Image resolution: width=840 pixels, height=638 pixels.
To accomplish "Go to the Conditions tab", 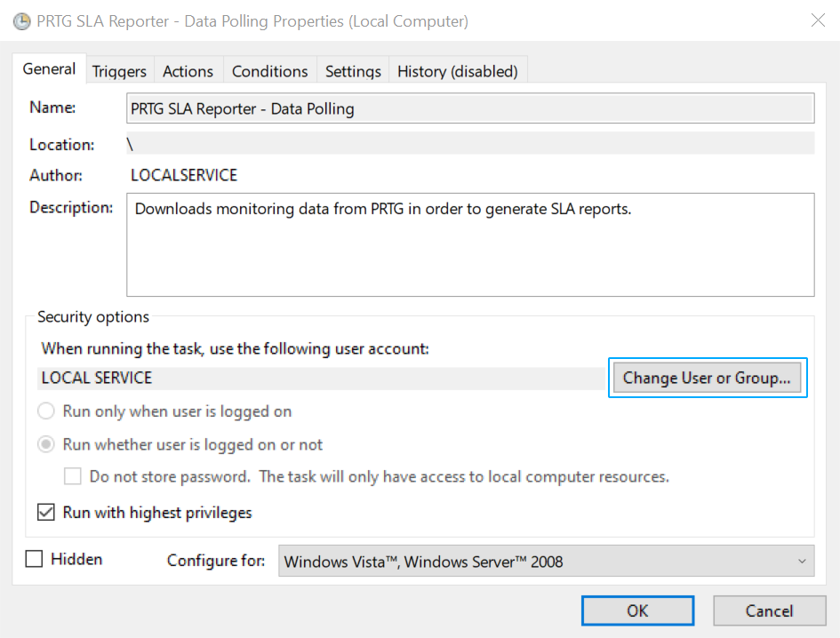I will pyautogui.click(x=270, y=71).
